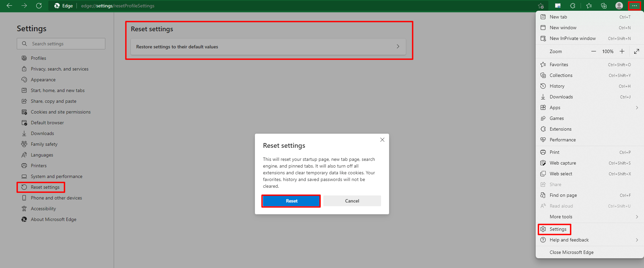Open Collections from the menu

590,75
